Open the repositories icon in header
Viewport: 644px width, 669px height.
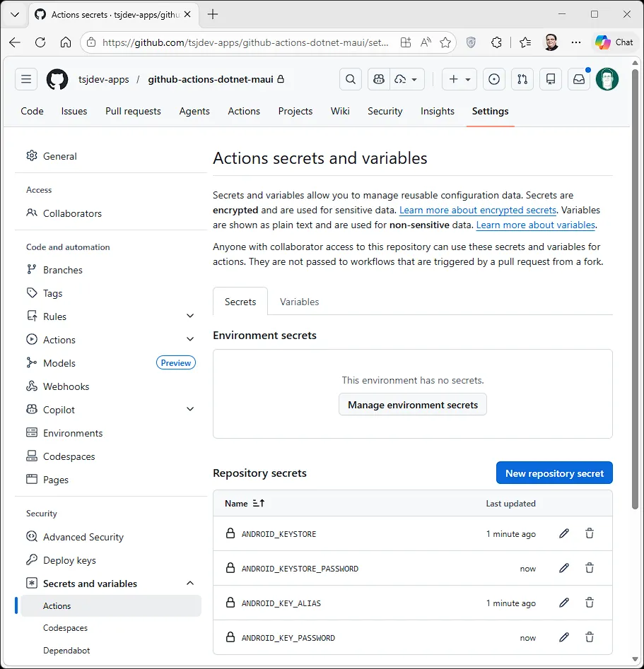click(551, 79)
